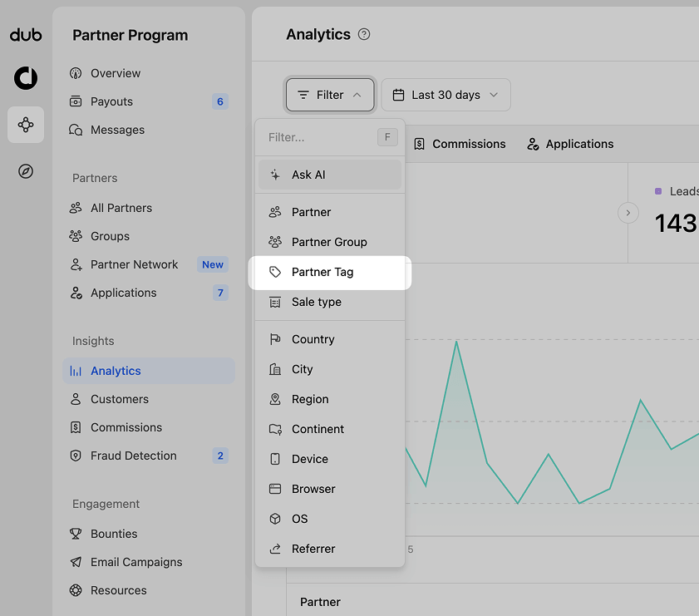This screenshot has width=699, height=616.
Task: Choose Ask AI in filter menu
Action: click(x=330, y=175)
